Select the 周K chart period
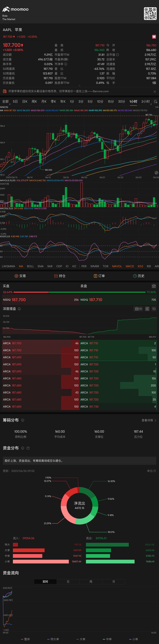Screen dimensions: 159x644 pyautogui.click(x=34, y=102)
